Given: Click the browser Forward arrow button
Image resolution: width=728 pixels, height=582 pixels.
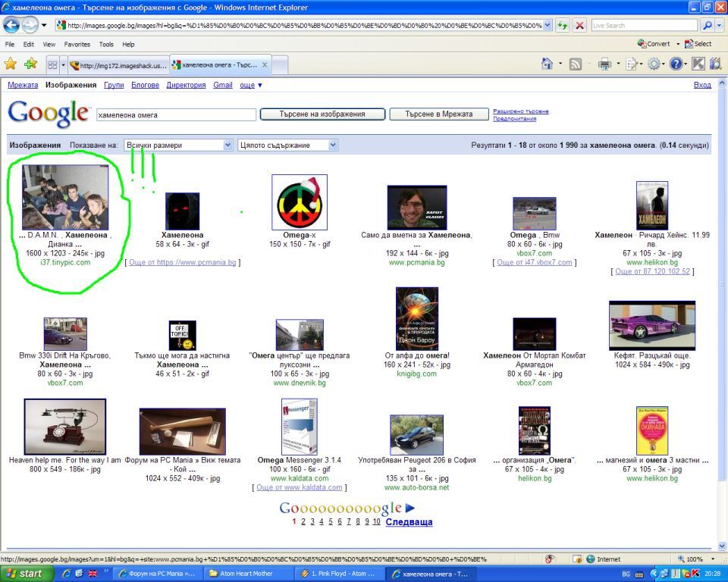Looking at the screenshot, I should point(30,25).
